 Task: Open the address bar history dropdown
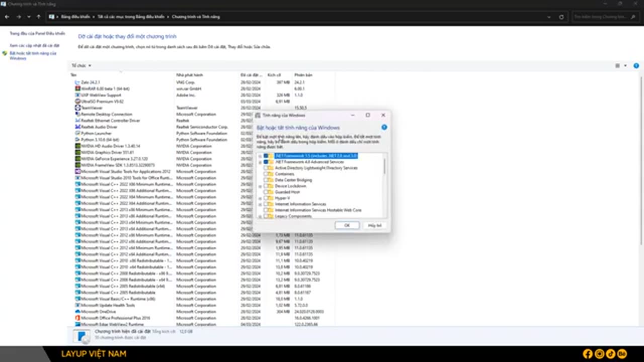click(x=549, y=17)
